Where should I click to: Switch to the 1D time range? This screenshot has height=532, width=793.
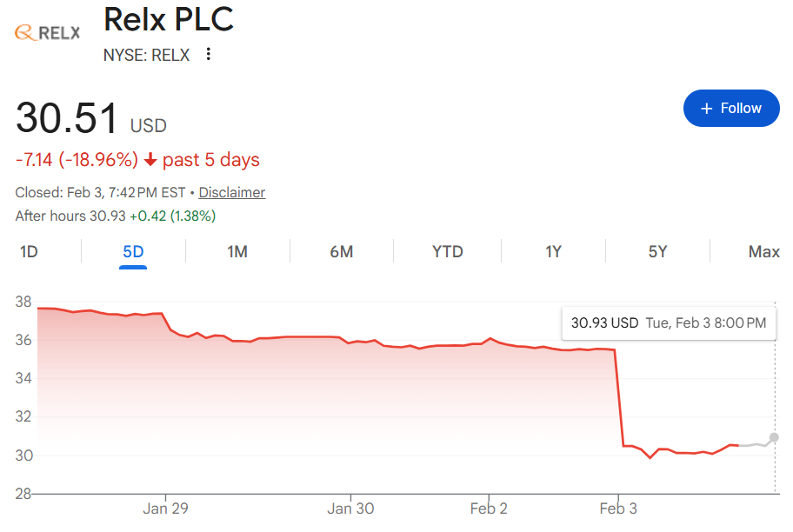(x=29, y=252)
